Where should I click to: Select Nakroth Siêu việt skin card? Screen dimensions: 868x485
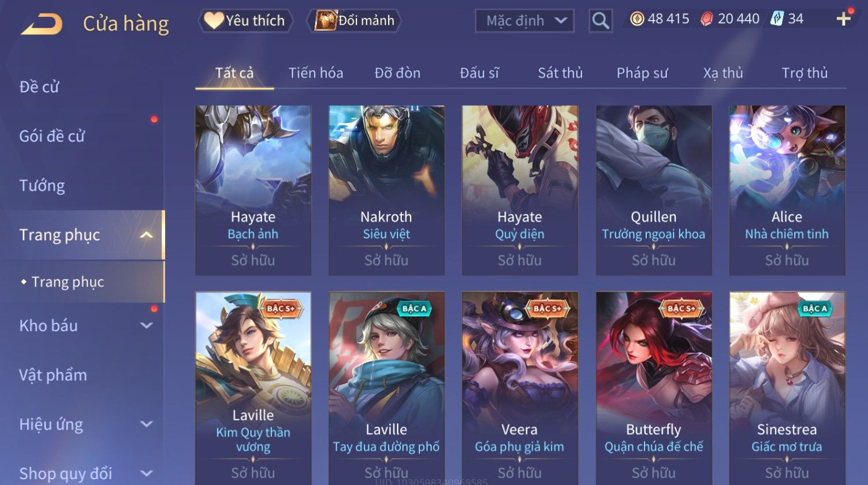point(386,190)
